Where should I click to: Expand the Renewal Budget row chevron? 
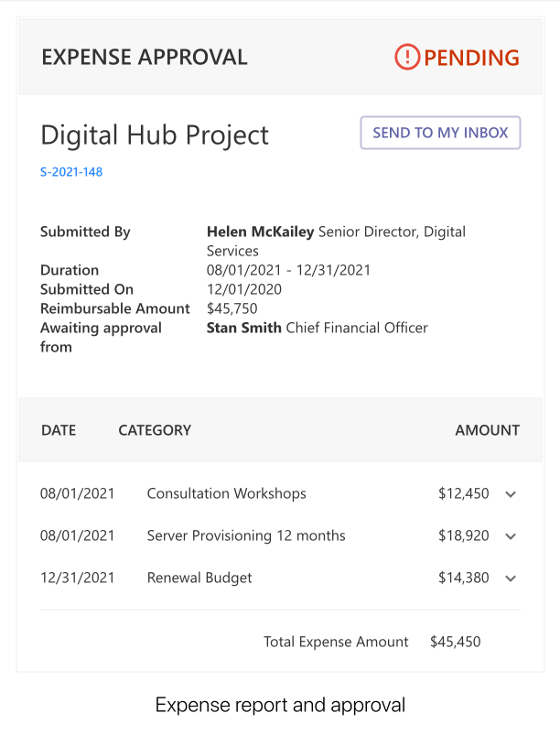[x=511, y=578]
